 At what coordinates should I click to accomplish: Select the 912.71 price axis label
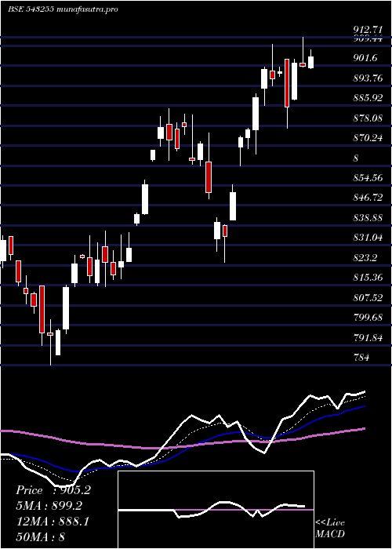[x=368, y=30]
